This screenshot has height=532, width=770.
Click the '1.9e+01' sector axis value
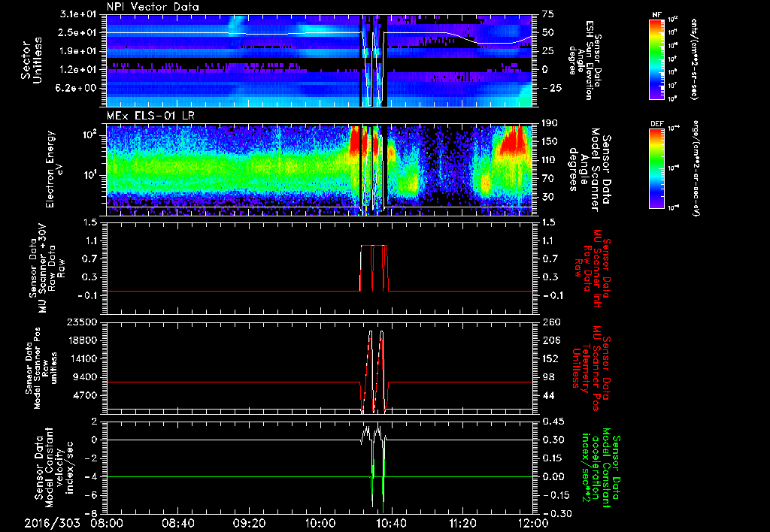click(x=78, y=51)
